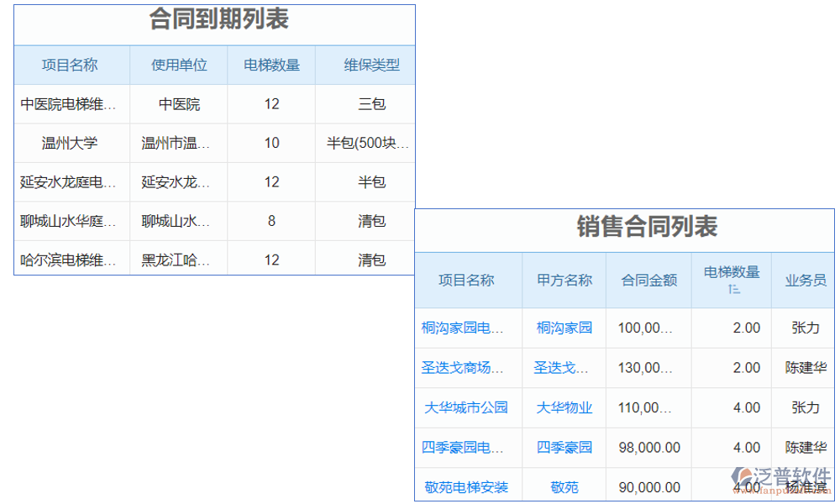Viewport: 840px width, 504px height.
Task: Select the 中医院电梯维保 row
Action: point(71,104)
